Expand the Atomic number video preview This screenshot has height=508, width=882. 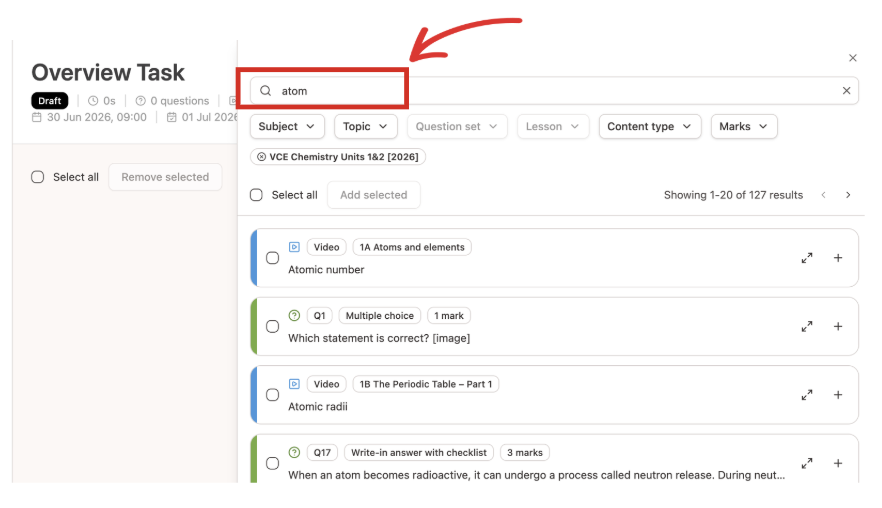(x=807, y=258)
